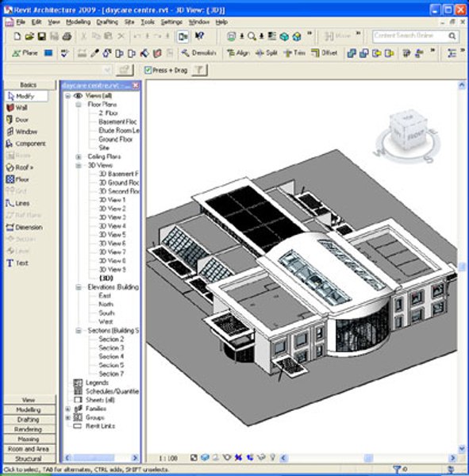Click the drawing area scroll up arrow
Screen dimensions: 469x476
tap(462, 86)
